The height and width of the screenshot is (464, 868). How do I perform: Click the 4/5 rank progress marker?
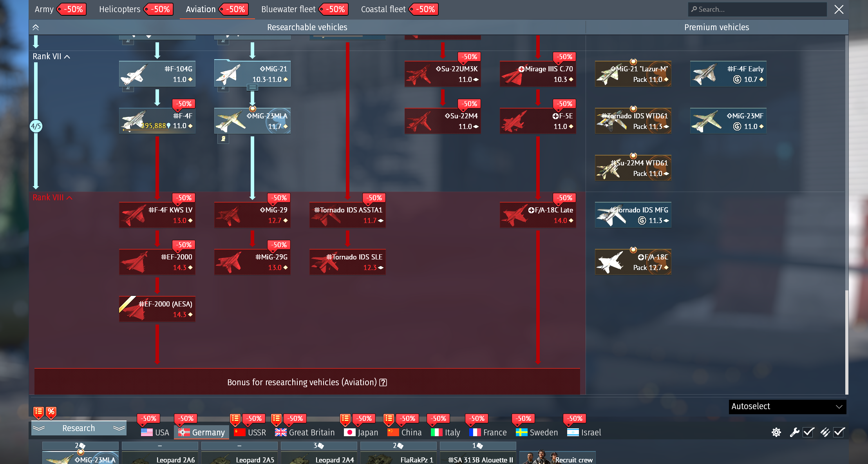click(36, 126)
